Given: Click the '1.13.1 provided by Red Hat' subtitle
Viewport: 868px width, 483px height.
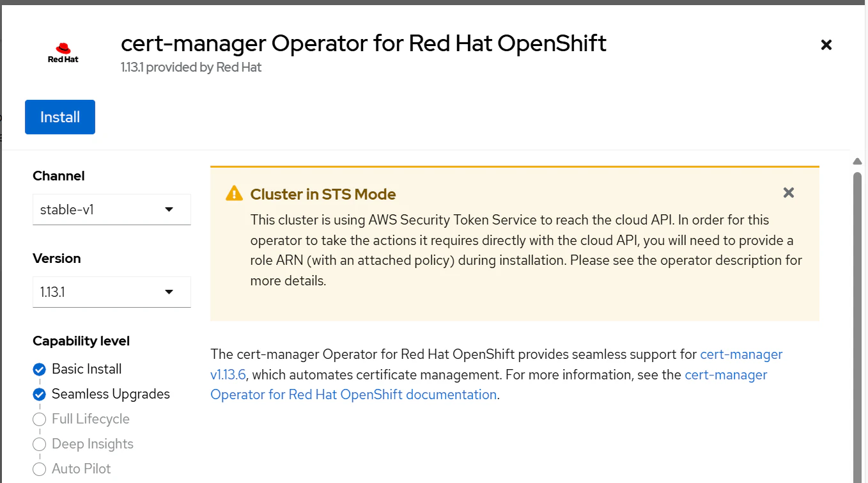Looking at the screenshot, I should (x=191, y=67).
